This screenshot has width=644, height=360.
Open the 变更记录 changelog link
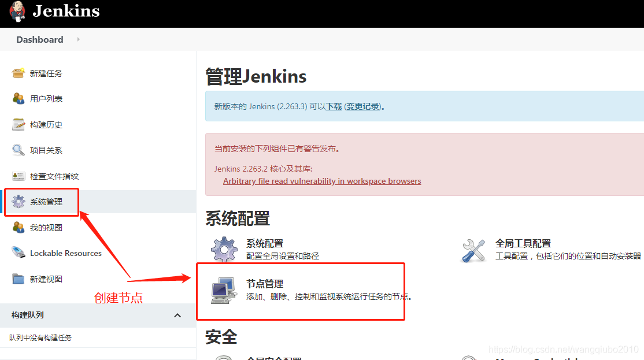[362, 106]
